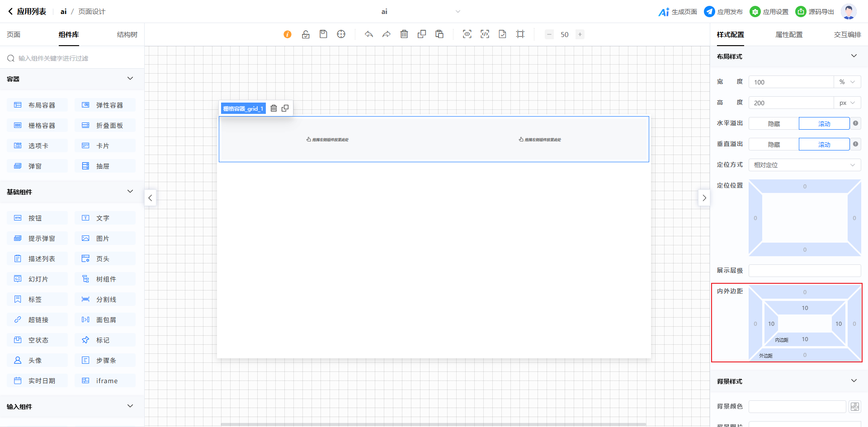Click the redo arrow in toolbar
This screenshot has width=868, height=427.
click(x=387, y=34)
